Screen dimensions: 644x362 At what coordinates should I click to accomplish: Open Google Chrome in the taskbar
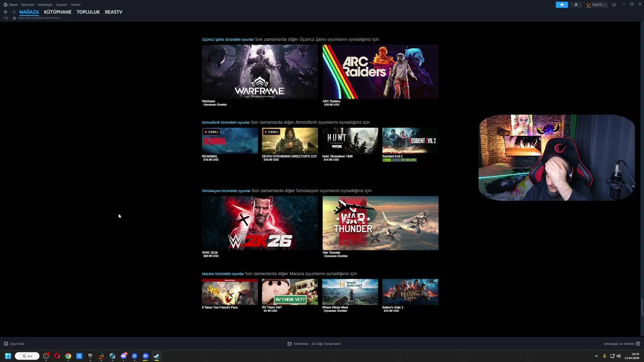click(x=68, y=356)
